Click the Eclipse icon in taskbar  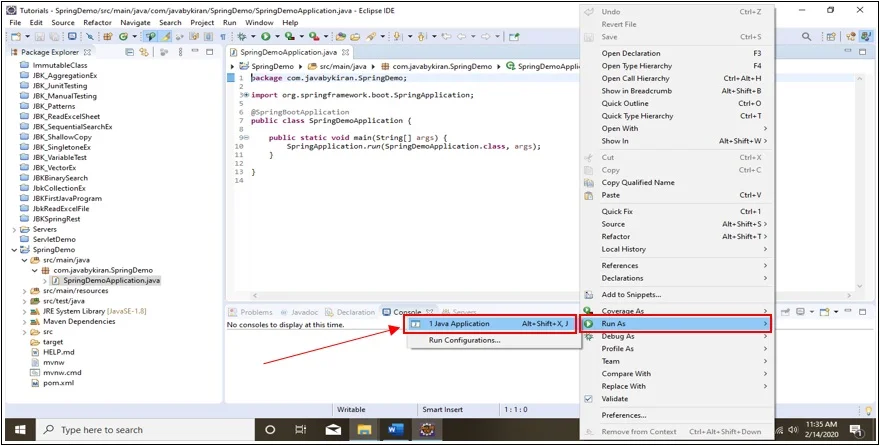coord(427,430)
